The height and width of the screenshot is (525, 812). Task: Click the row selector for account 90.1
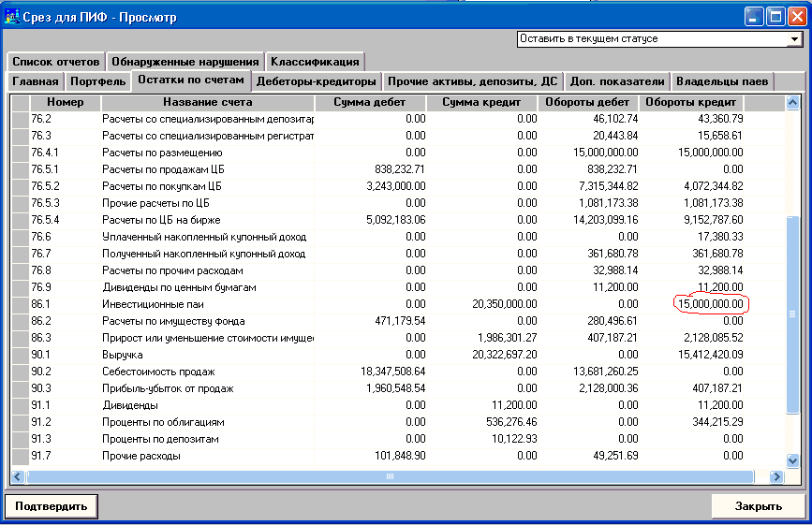pyautogui.click(x=21, y=355)
